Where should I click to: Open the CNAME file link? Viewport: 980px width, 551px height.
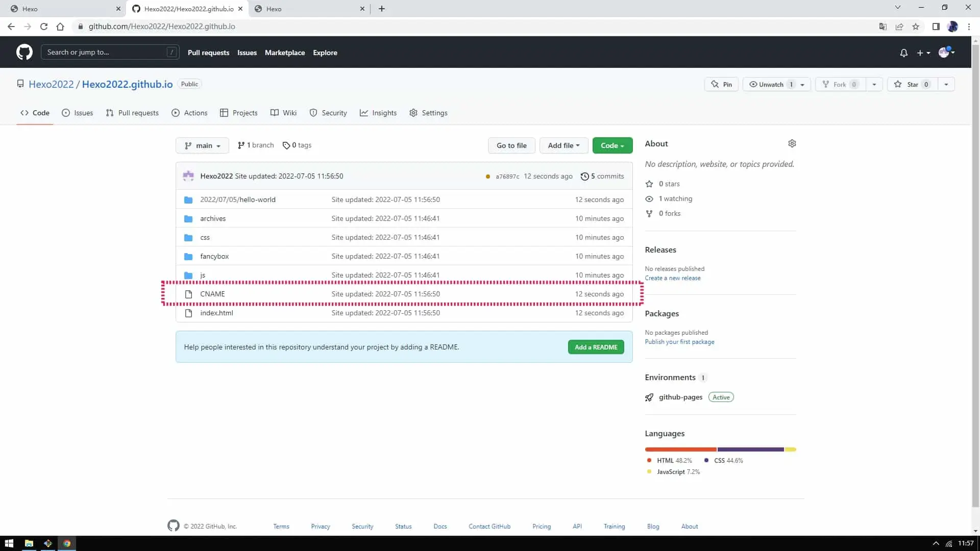coord(212,294)
